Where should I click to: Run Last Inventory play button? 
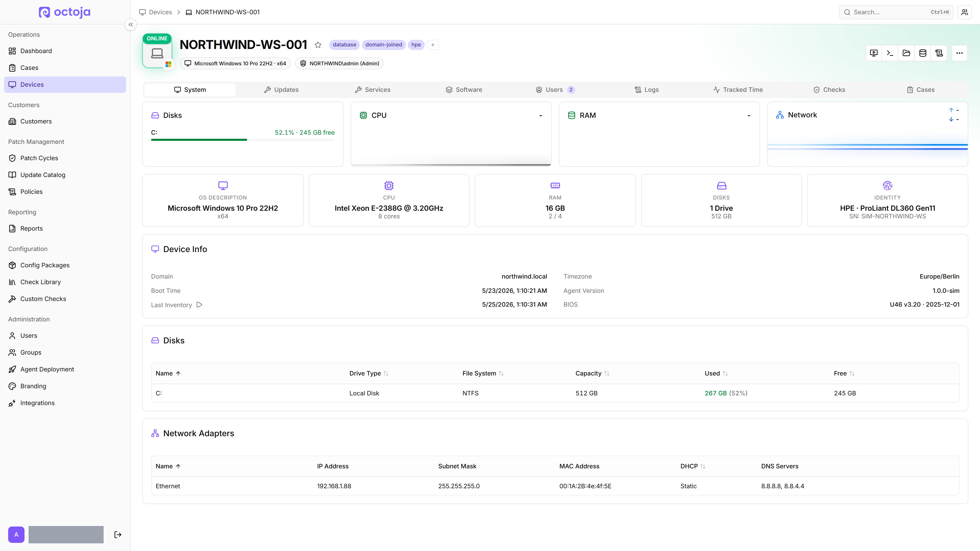[199, 305]
